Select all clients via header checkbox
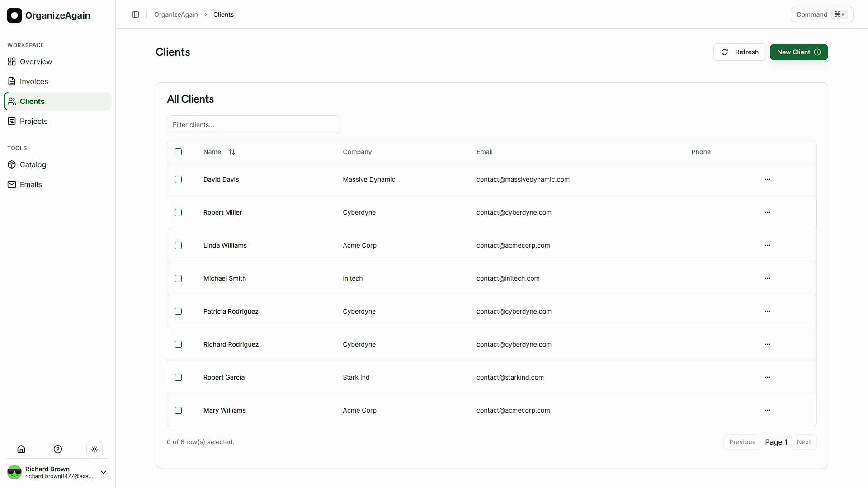 [x=178, y=152]
